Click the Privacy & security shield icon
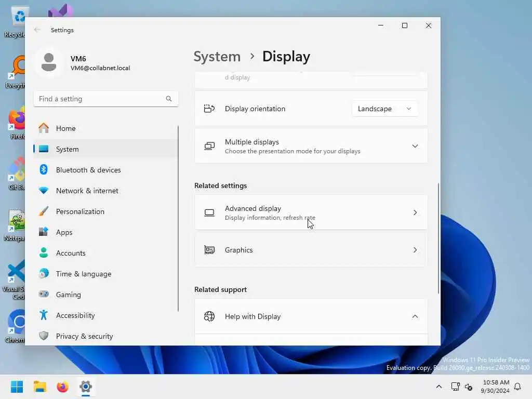The image size is (532, 399). pyautogui.click(x=44, y=336)
